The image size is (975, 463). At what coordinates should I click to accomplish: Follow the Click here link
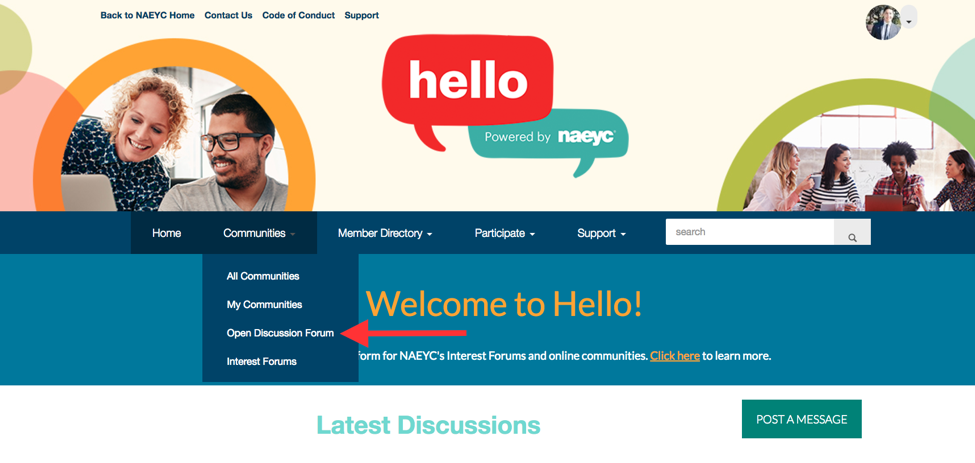[675, 356]
